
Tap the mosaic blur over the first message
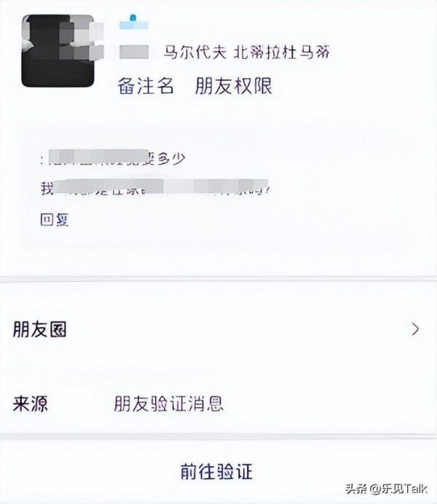[98, 157]
